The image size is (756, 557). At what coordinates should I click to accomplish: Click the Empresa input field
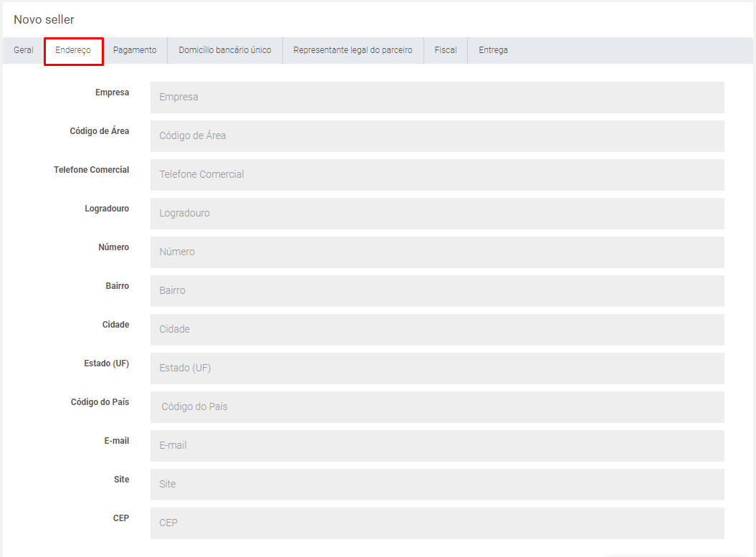pos(437,97)
